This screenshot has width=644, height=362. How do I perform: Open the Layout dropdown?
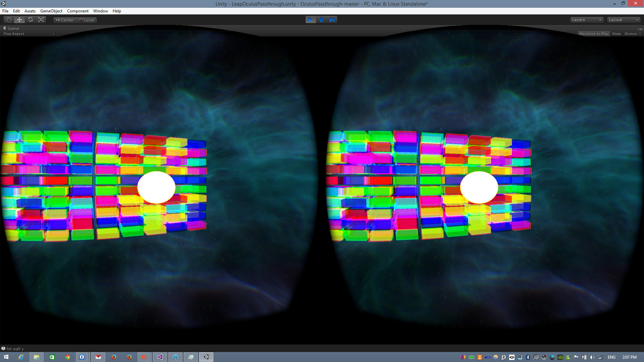pos(623,20)
